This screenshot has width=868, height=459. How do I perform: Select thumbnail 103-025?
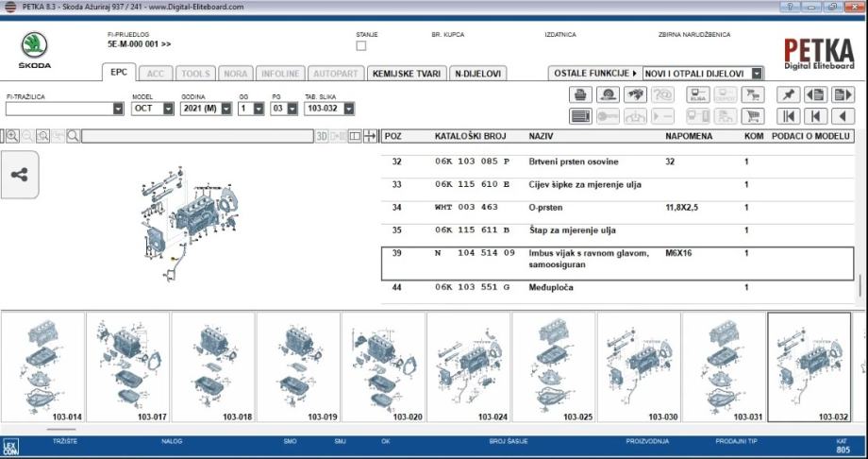coord(554,367)
